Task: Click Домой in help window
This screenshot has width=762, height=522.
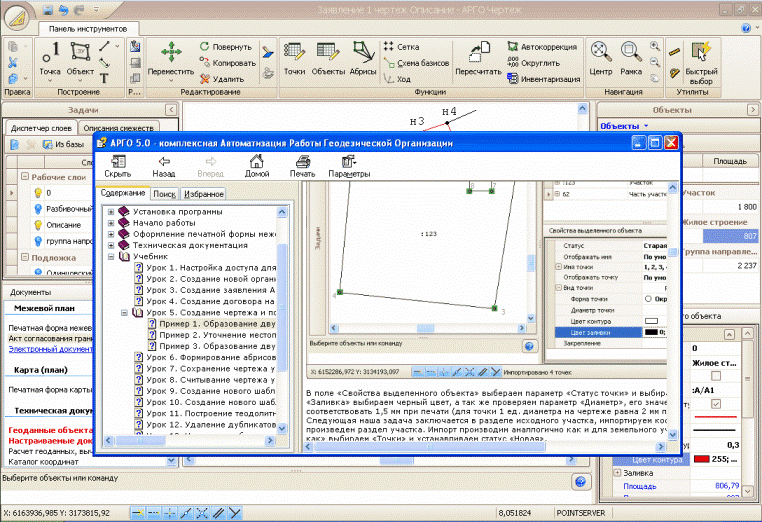Action: pos(257,166)
